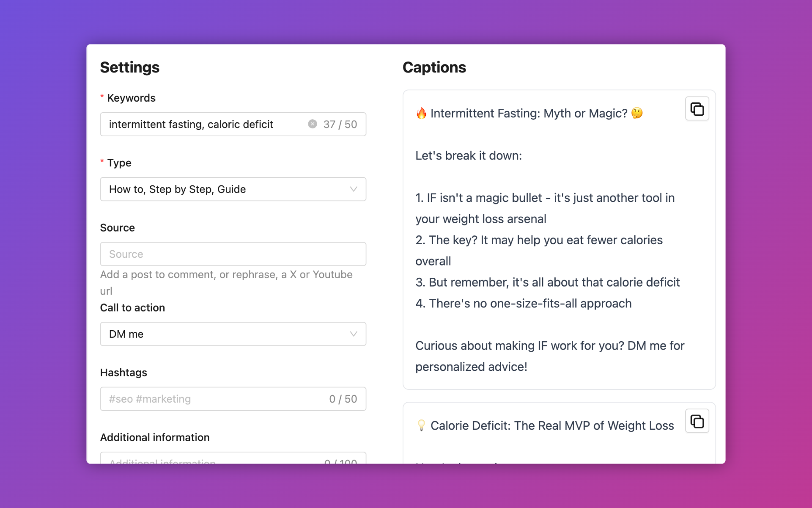Click the Calorie Deficit caption title
Viewport: 812px width, 508px height.
tap(552, 425)
